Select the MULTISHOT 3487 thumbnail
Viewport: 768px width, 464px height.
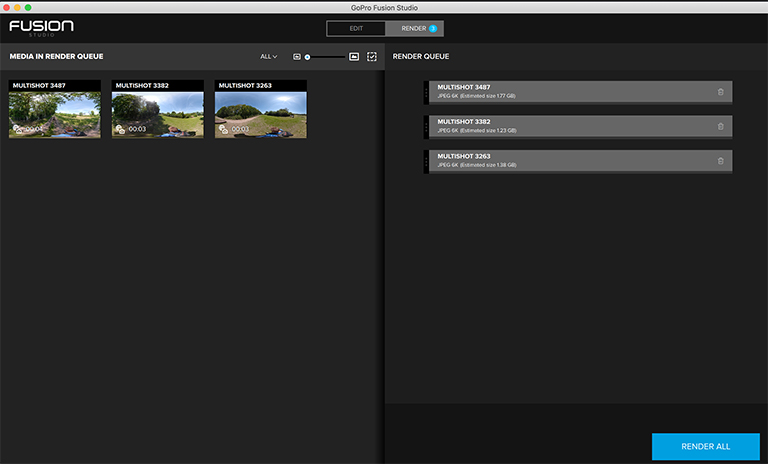55,109
